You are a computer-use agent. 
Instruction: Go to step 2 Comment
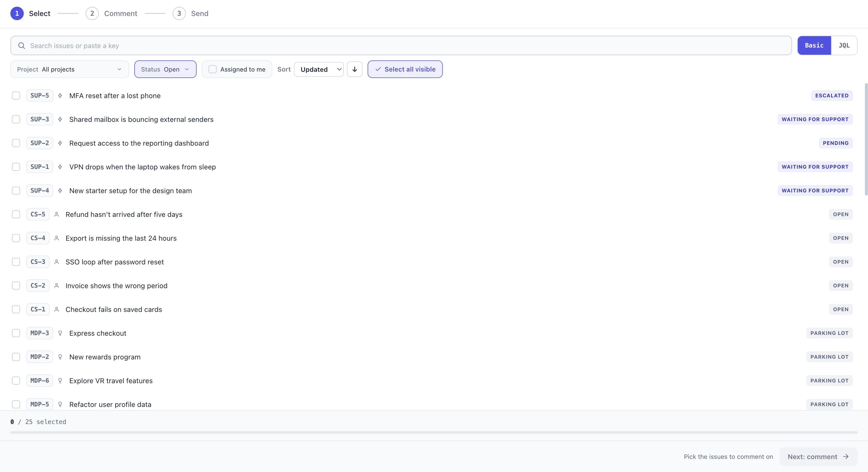point(112,13)
